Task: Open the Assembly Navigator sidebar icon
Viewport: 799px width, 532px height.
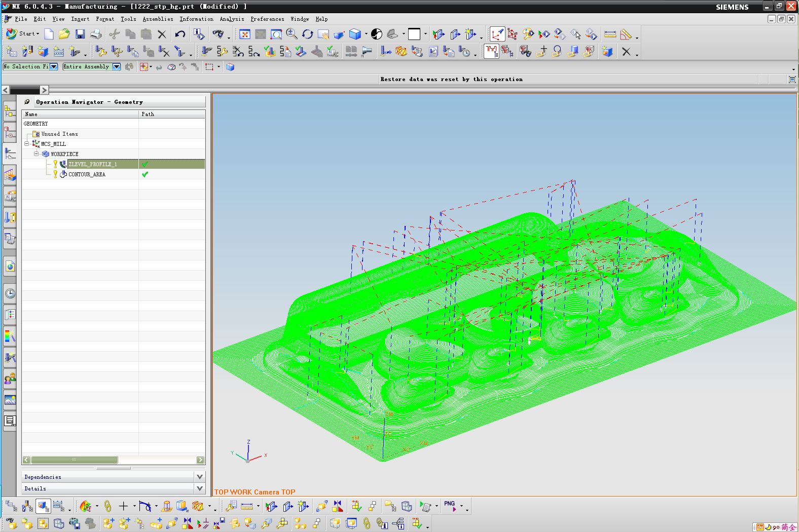Action: pyautogui.click(x=10, y=111)
